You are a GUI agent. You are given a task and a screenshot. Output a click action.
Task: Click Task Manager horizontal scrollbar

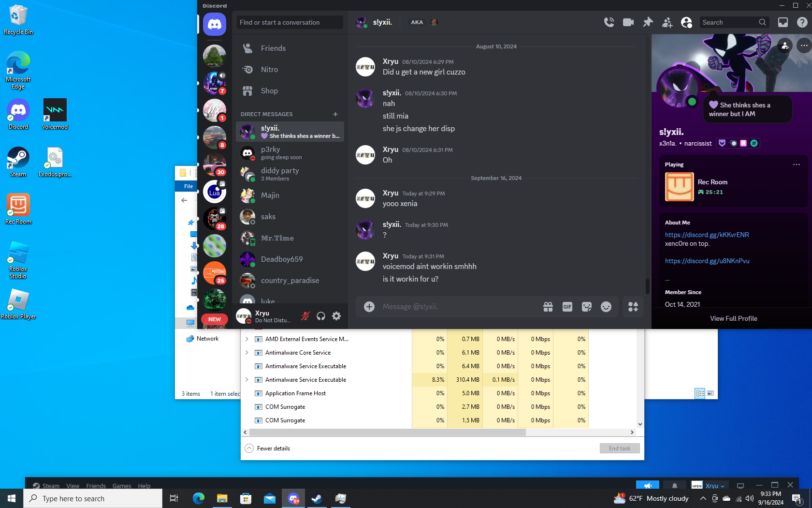387,433
